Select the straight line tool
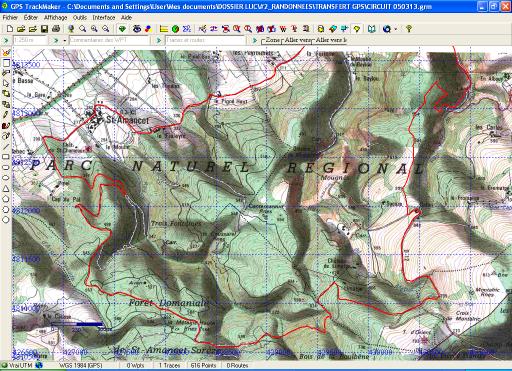The image size is (512, 371). [6, 146]
